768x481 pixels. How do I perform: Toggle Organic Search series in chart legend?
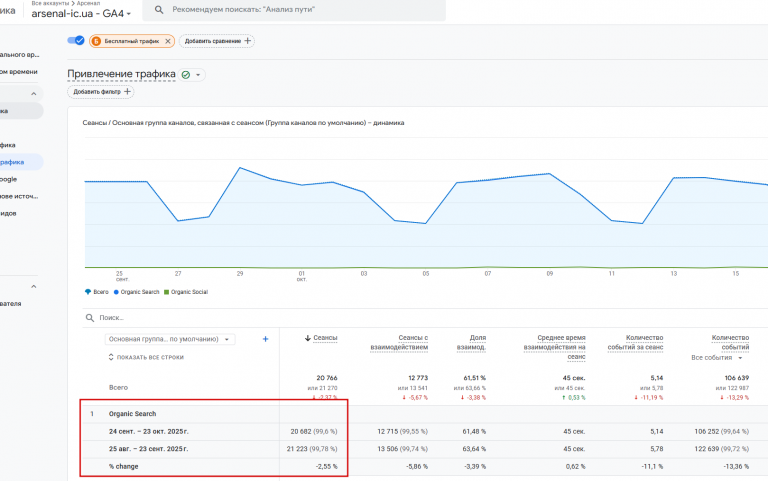pyautogui.click(x=137, y=292)
